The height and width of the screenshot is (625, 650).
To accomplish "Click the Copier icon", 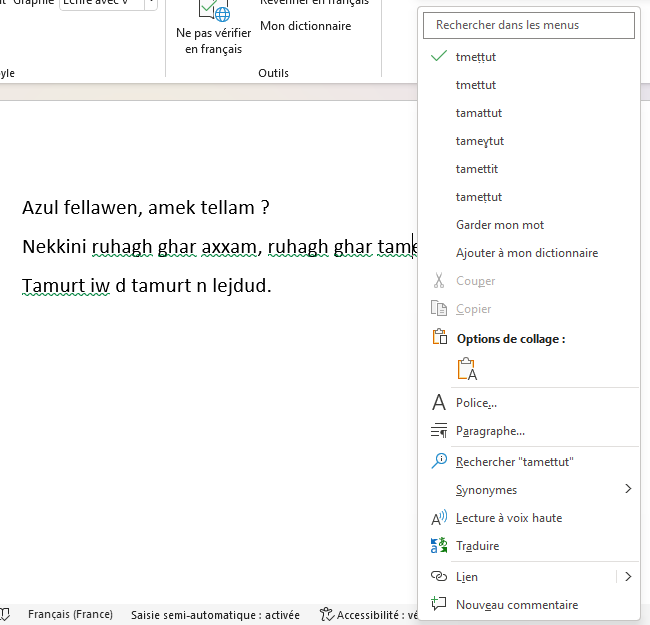I will pos(439,308).
